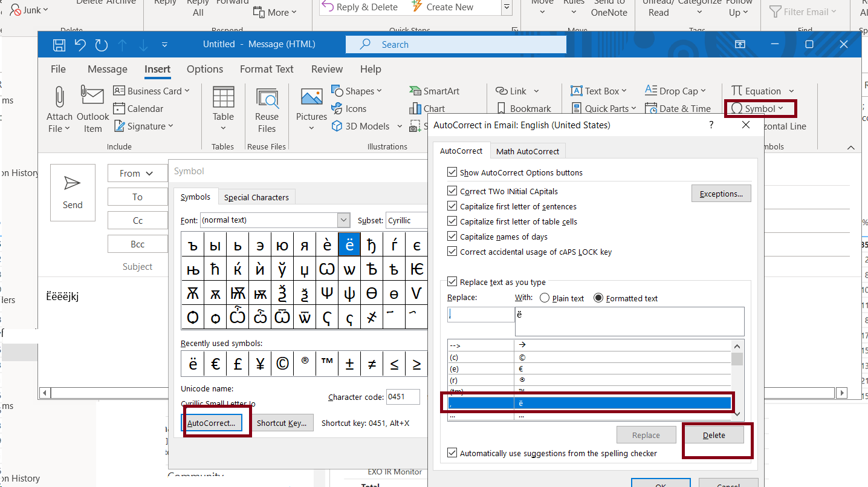The height and width of the screenshot is (487, 868).
Task: Toggle Capitalize first letter of sentences
Action: click(452, 206)
